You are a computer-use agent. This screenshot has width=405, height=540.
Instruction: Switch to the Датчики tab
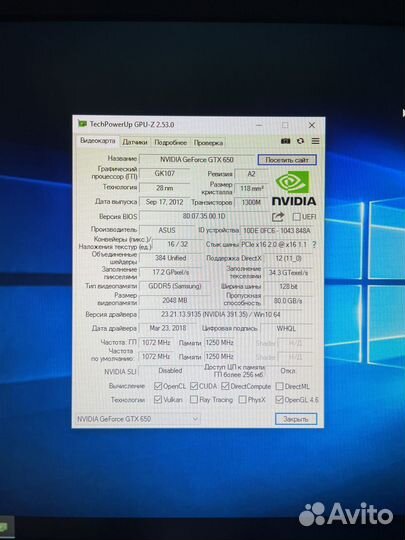135,142
